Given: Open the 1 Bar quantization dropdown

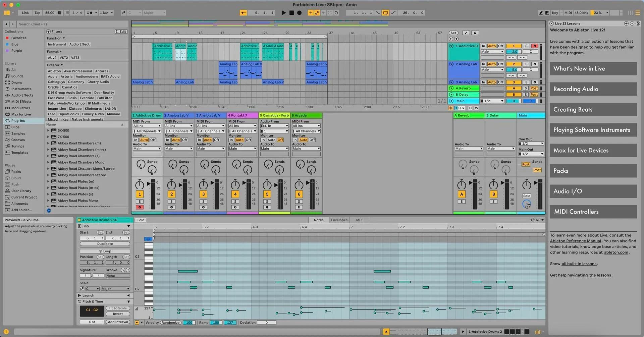Looking at the screenshot, I should 106,13.
